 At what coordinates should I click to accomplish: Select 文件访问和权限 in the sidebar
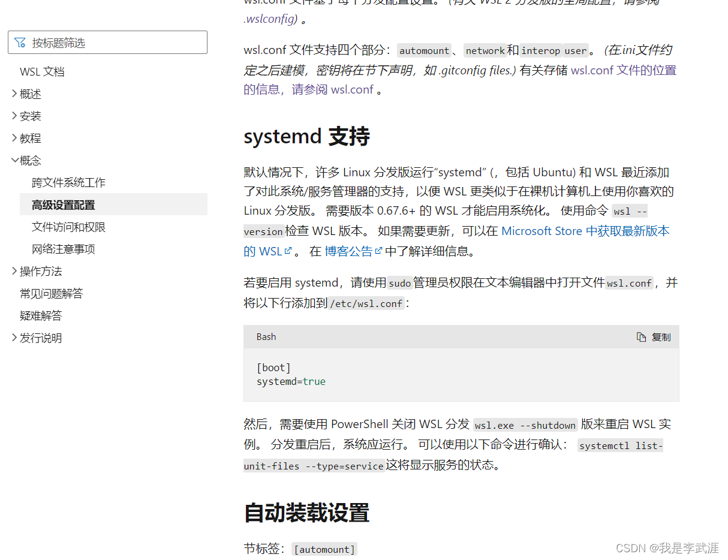(x=67, y=227)
